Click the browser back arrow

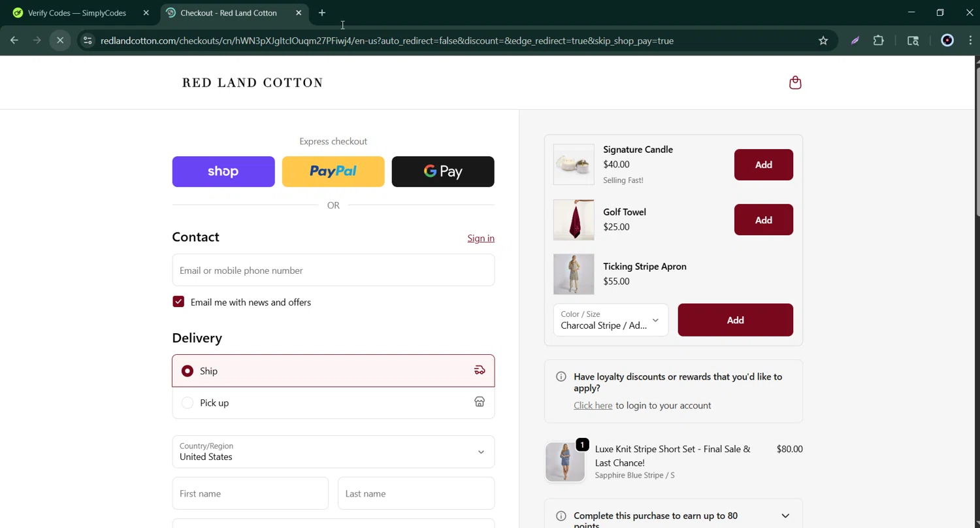tap(14, 41)
